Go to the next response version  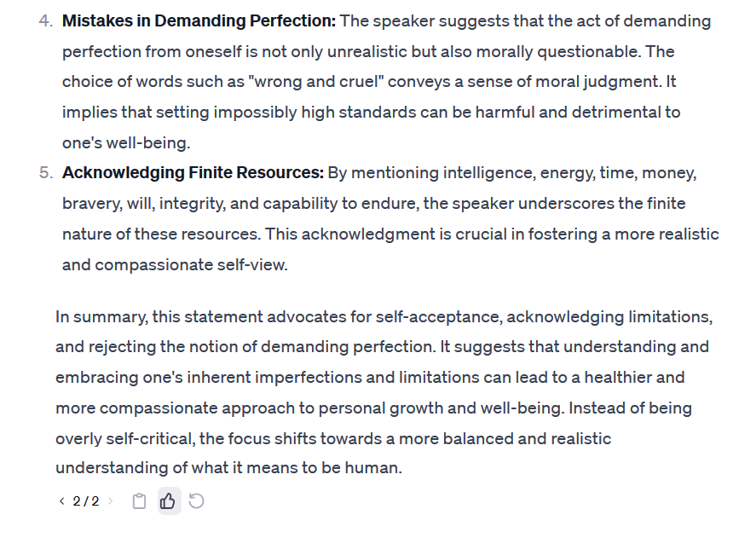[111, 501]
